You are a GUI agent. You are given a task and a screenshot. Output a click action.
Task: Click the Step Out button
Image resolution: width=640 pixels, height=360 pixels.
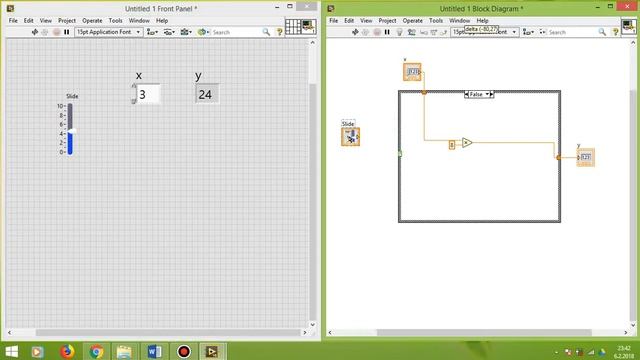(x=444, y=32)
